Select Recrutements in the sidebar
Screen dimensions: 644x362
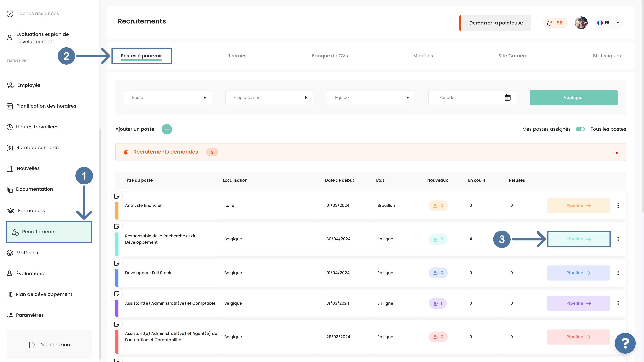(49, 232)
